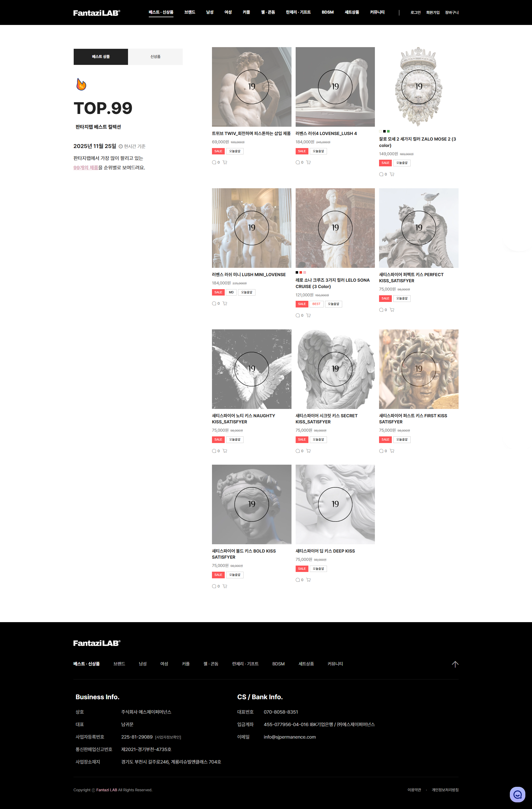Click cart icon under ZALO MOSE 2
532x809 pixels.
392,174
